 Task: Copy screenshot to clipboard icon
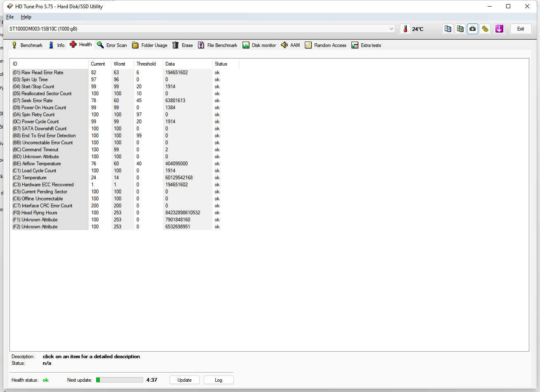460,29
